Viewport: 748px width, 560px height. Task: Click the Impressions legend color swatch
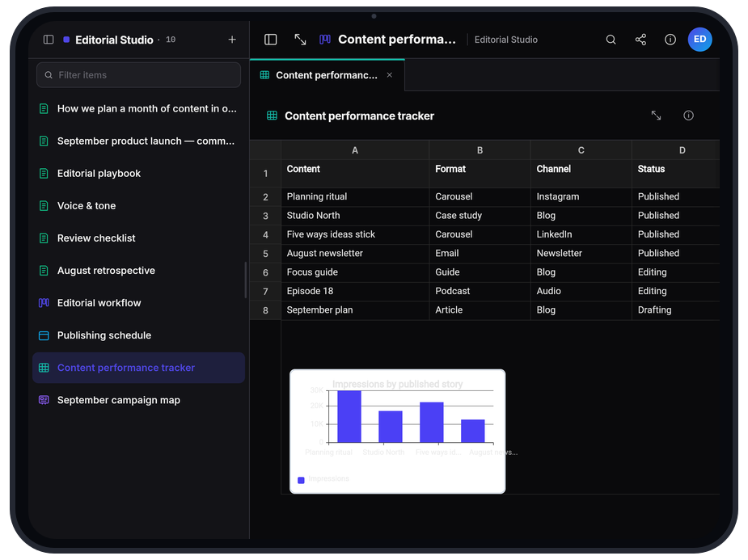[301, 480]
